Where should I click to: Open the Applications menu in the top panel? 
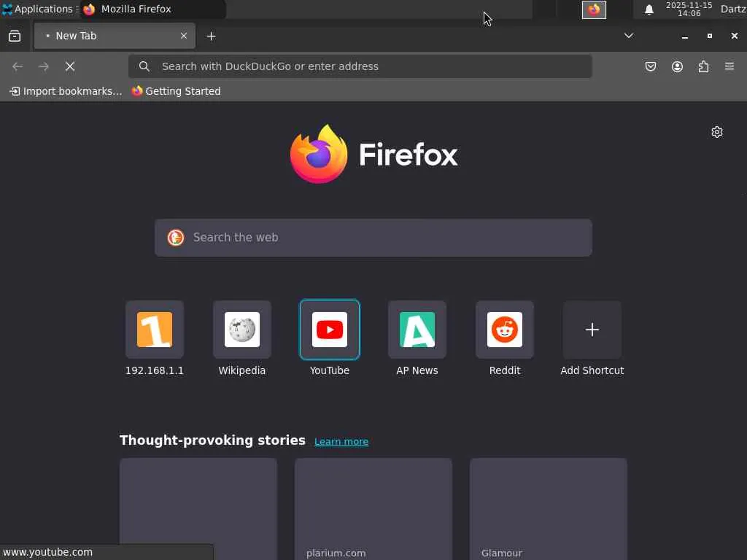coord(39,9)
